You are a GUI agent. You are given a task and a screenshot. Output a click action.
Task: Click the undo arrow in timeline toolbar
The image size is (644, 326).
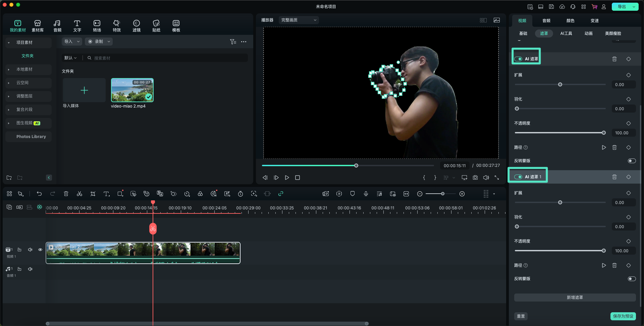39,194
